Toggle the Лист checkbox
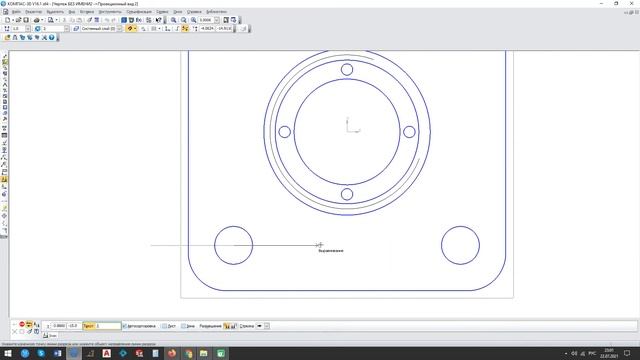 pyautogui.click(x=164, y=326)
